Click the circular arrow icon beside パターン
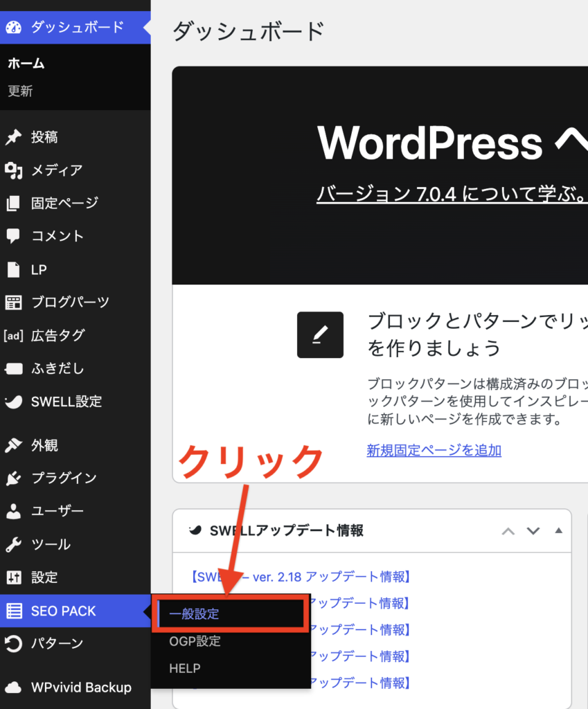This screenshot has width=588, height=709. click(14, 643)
